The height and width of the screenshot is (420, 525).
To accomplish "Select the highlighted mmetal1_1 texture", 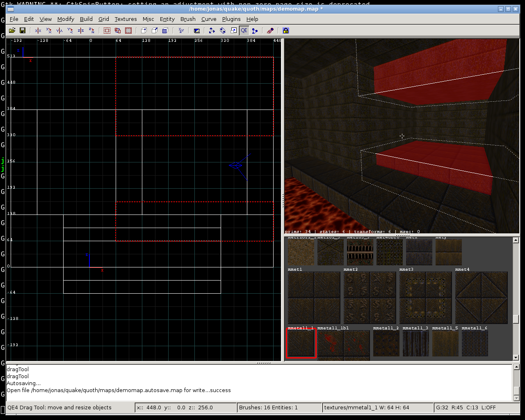I will (x=301, y=343).
